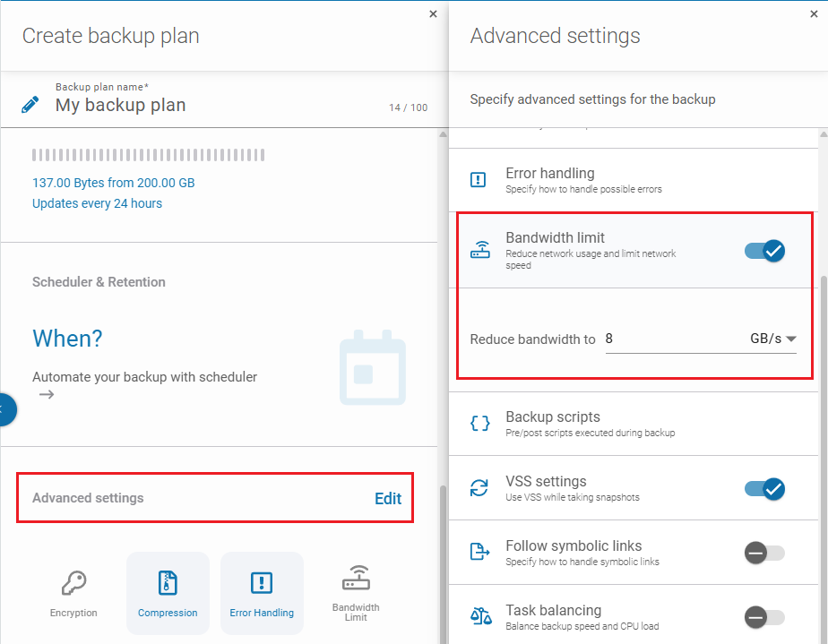The image size is (828, 644).
Task: Enable the Follow symbolic links toggle
Action: (764, 554)
